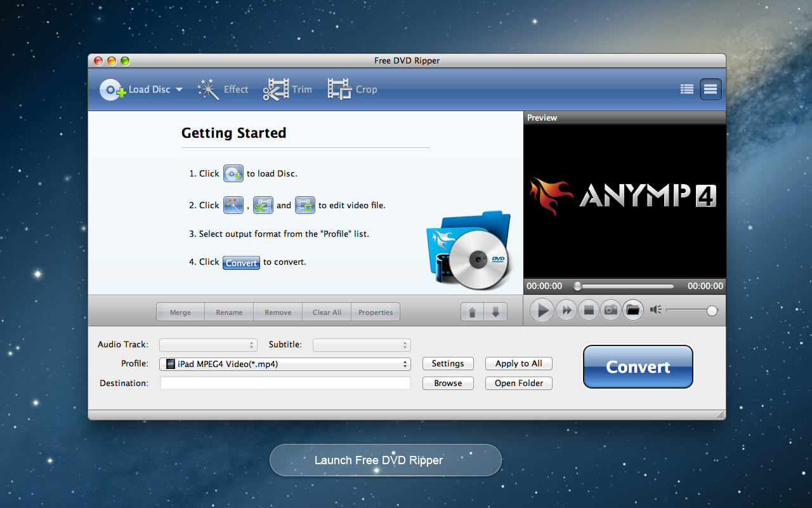Click the Open Folder button
812x508 pixels.
click(x=519, y=384)
